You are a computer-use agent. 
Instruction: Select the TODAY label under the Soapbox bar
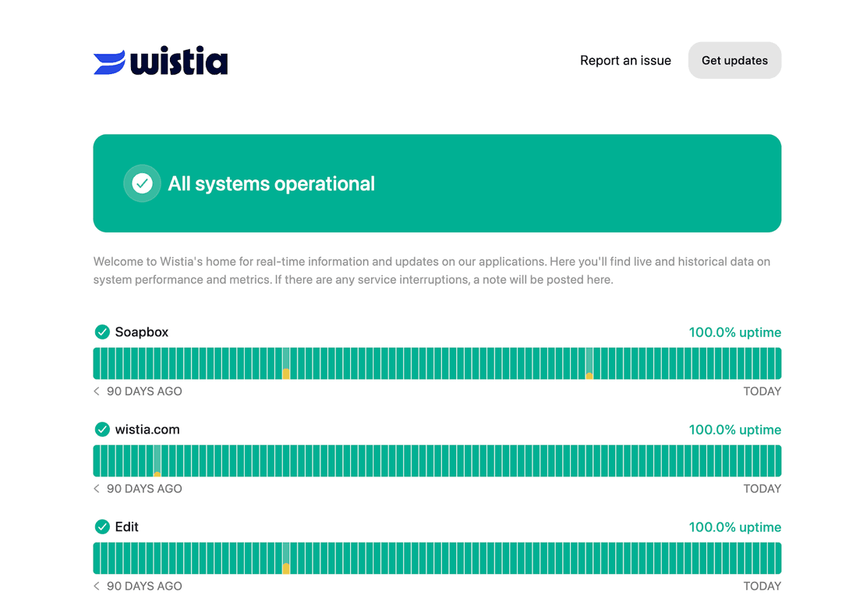762,391
